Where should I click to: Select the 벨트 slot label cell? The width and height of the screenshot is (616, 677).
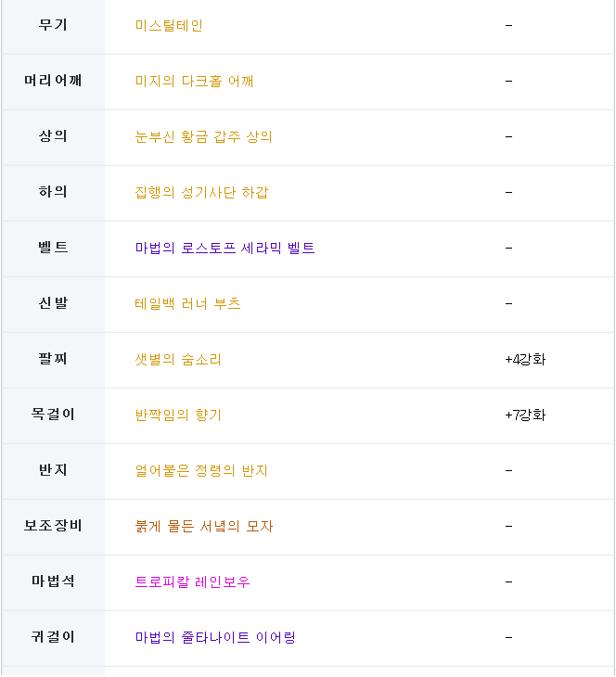[53, 249]
